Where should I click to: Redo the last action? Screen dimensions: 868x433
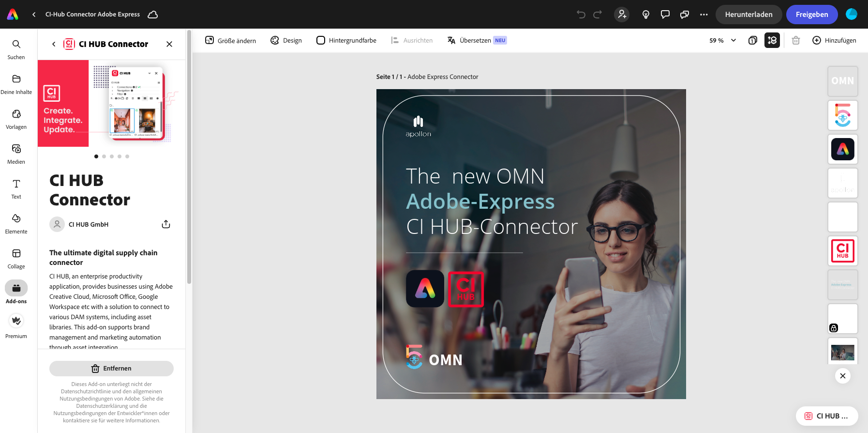(x=598, y=15)
